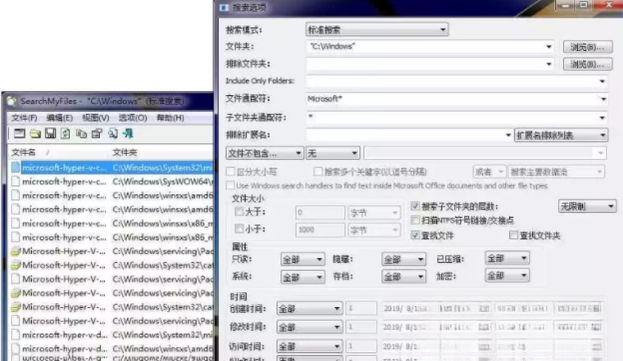Click the copy selected items toolbar icon
The image size is (623, 361).
[x=81, y=134]
